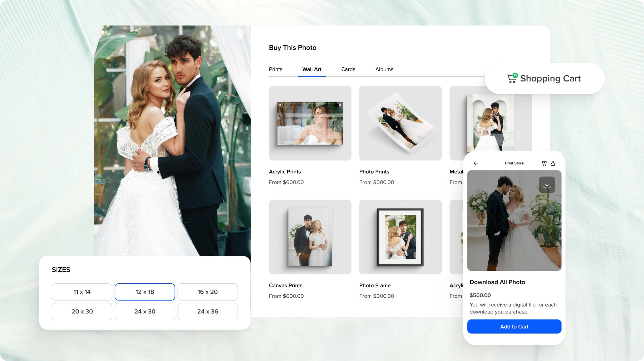Choose the 24 x 36 print size
644x361 pixels.
click(208, 311)
